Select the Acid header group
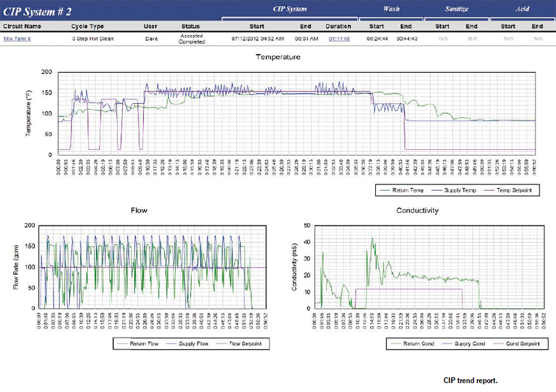The height and width of the screenshot is (392, 556). click(x=522, y=9)
